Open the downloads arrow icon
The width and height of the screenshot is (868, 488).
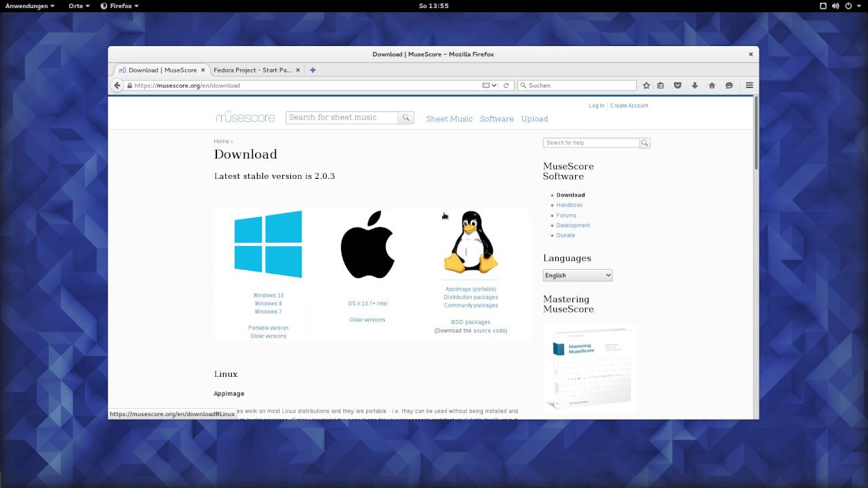(694, 85)
